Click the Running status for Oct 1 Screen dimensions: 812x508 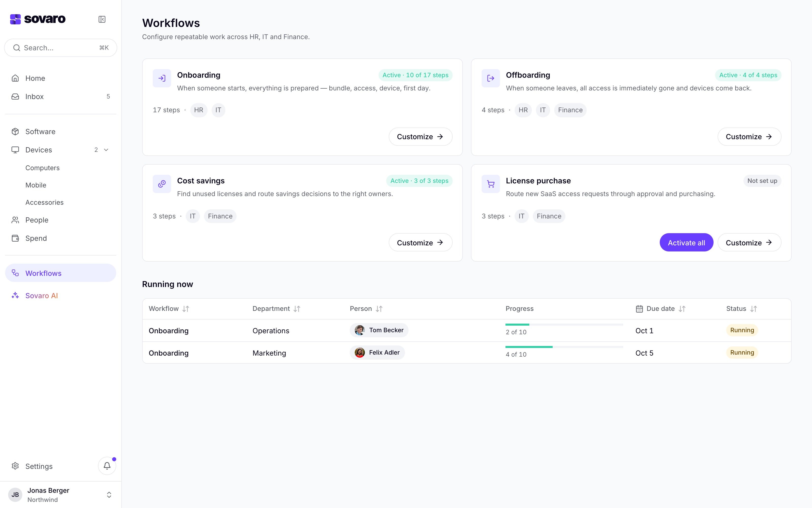click(742, 330)
